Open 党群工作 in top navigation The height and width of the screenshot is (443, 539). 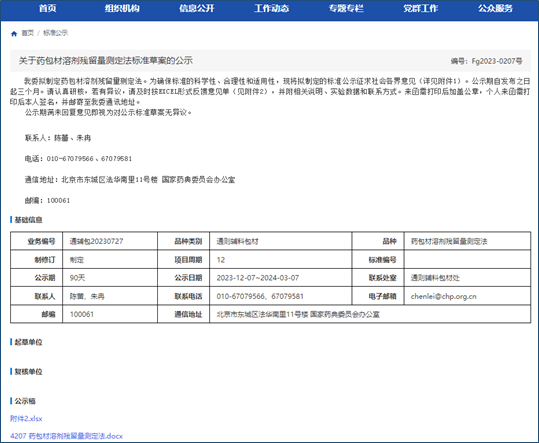[420, 8]
